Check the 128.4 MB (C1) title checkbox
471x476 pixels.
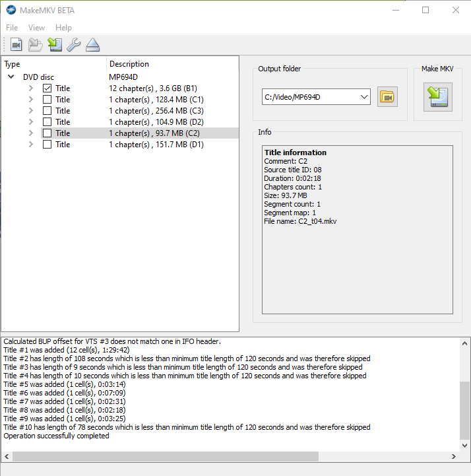point(47,100)
